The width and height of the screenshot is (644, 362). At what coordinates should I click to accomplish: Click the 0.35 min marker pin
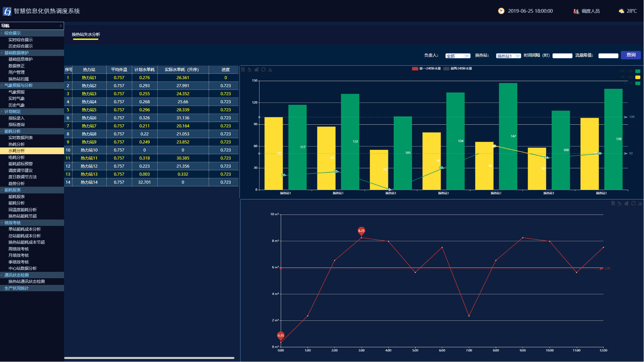(x=281, y=336)
